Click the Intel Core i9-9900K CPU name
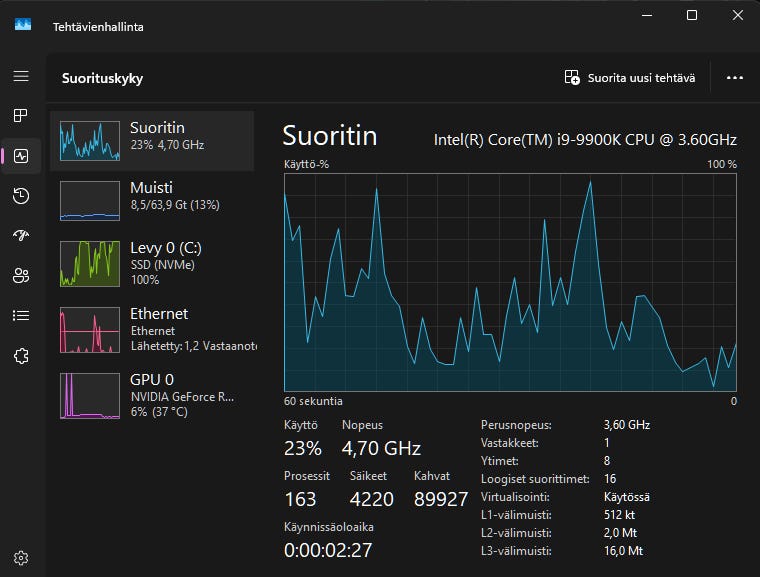 tap(585, 140)
